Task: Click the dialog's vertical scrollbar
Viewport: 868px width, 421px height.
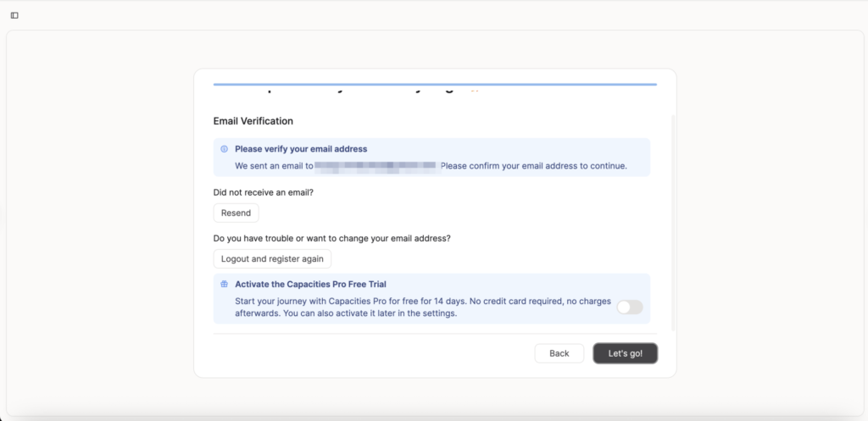Action: (x=673, y=220)
